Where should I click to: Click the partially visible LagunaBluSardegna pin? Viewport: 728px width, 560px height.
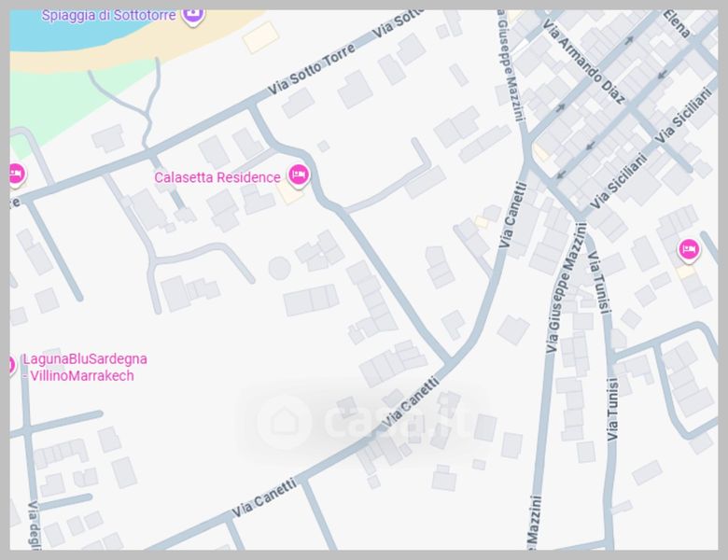[x=12, y=365]
